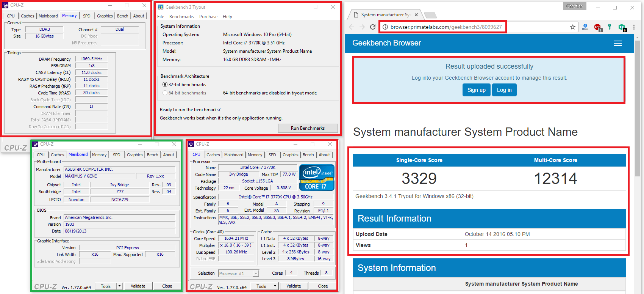Reload the Geekbench Browser page
The width and height of the screenshot is (644, 294).
click(373, 27)
